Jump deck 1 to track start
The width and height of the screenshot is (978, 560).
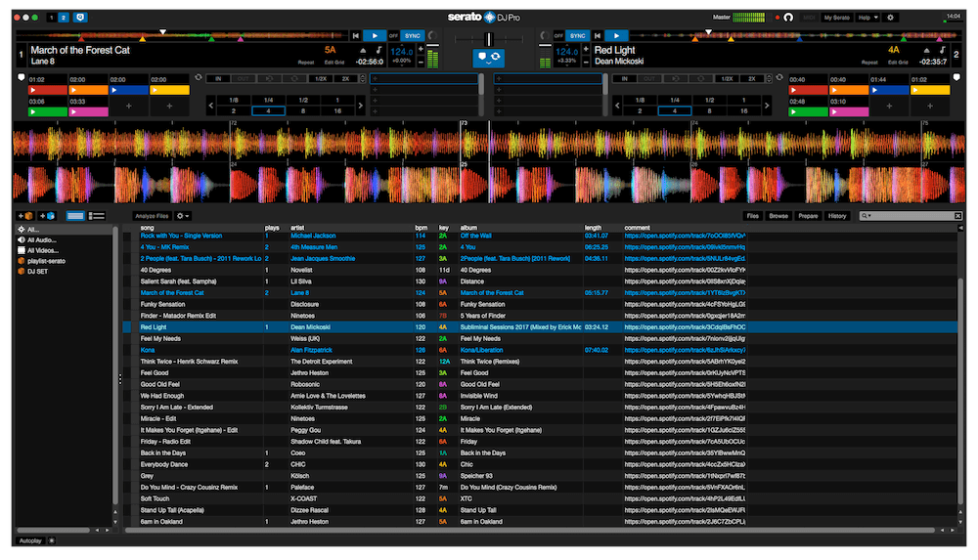click(x=356, y=36)
